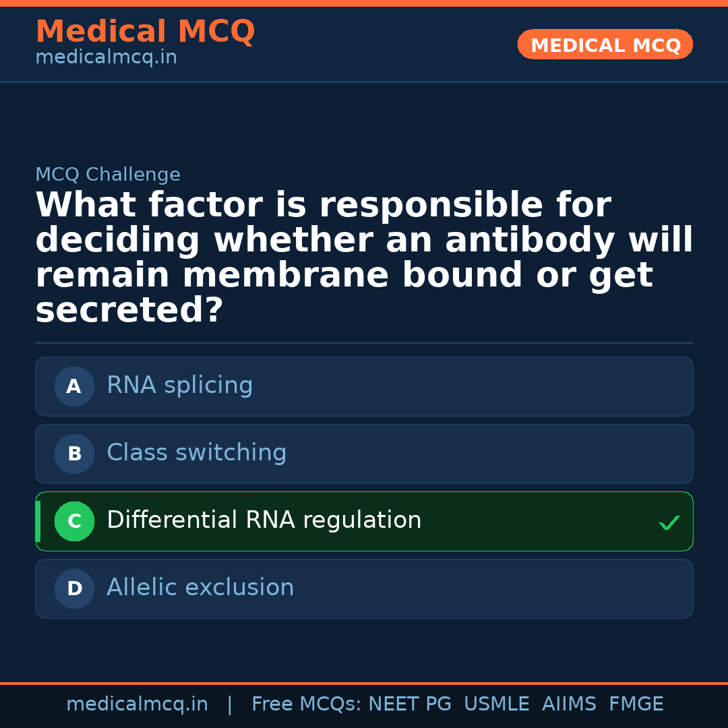The height and width of the screenshot is (728, 728).
Task: Click the question text about antibody secretion
Action: tap(364, 258)
